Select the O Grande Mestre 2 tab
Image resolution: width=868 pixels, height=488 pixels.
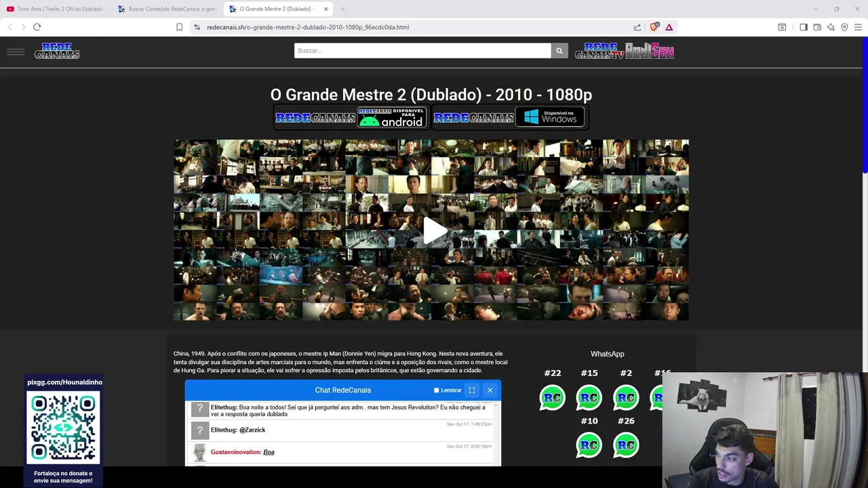coord(275,9)
